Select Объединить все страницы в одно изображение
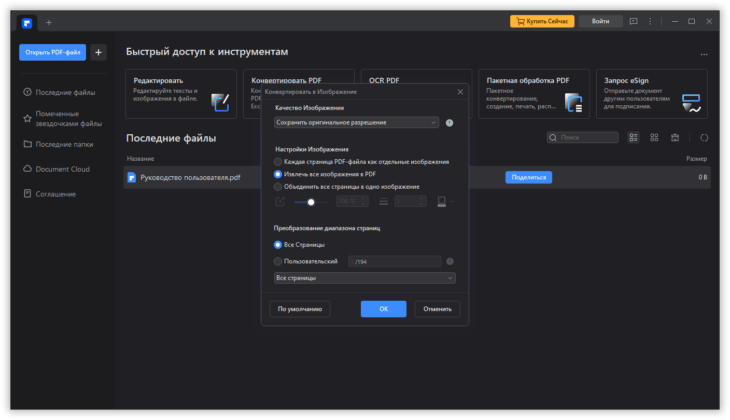Viewport: 730px width, 420px height. [278, 187]
